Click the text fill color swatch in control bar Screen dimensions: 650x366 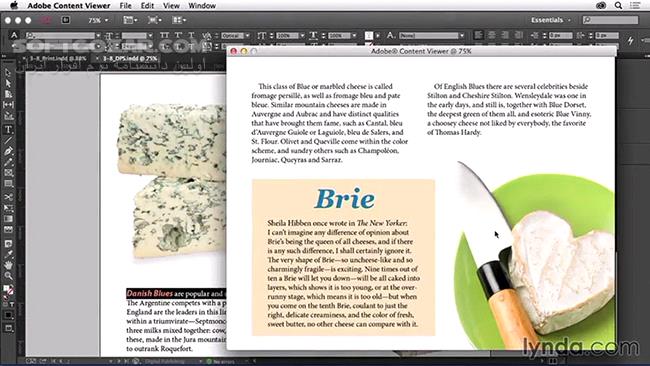369,36
